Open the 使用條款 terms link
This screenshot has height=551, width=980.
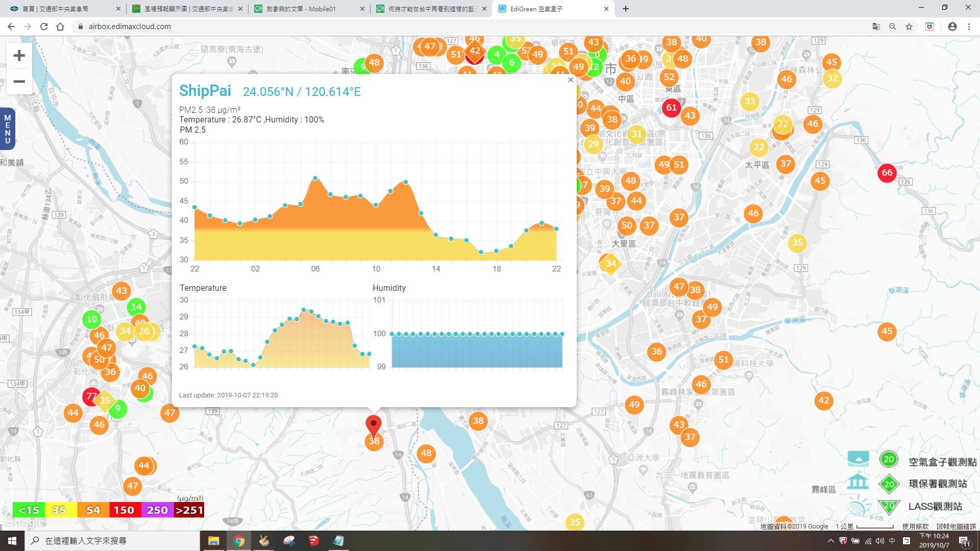click(915, 527)
